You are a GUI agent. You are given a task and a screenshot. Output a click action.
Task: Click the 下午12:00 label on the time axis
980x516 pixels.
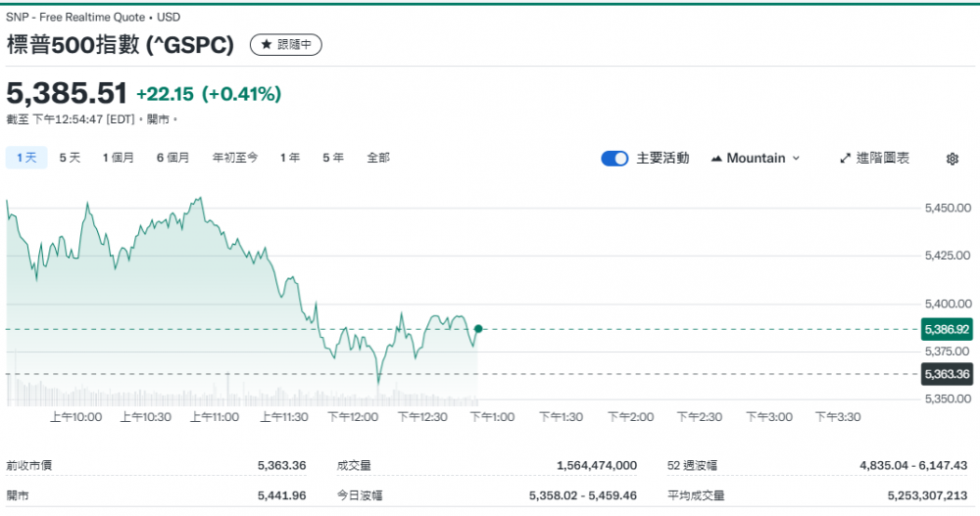(x=353, y=417)
